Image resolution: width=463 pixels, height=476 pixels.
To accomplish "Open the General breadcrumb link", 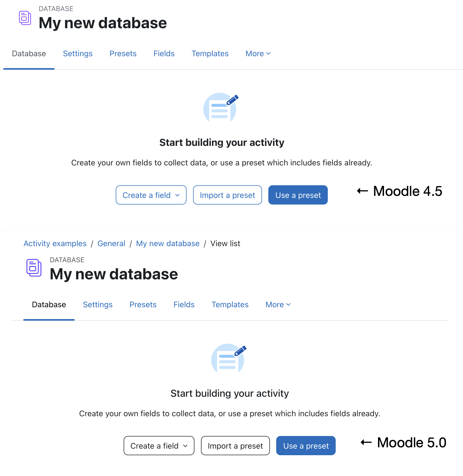I will (x=111, y=244).
